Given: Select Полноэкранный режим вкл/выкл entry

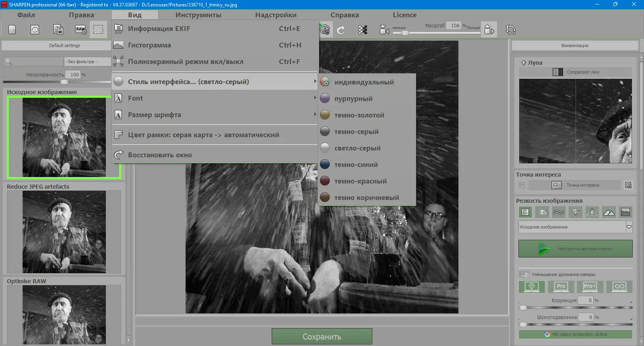Looking at the screenshot, I should tap(215, 62).
